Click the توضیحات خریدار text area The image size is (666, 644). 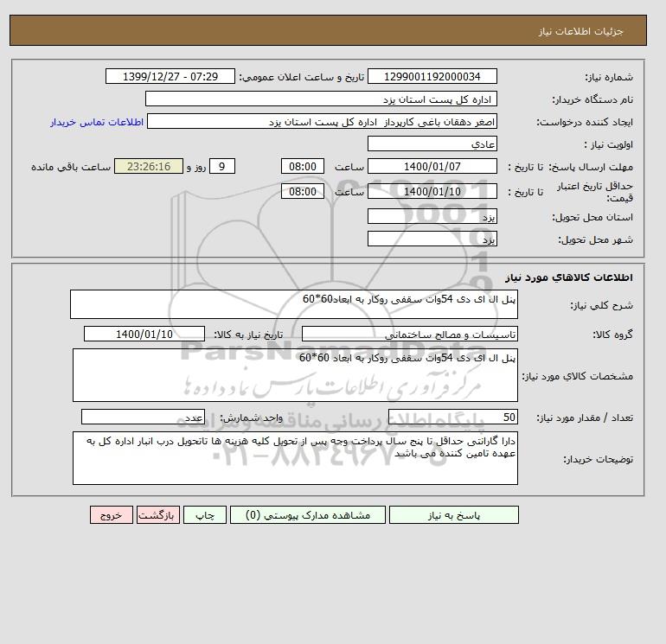point(295,458)
